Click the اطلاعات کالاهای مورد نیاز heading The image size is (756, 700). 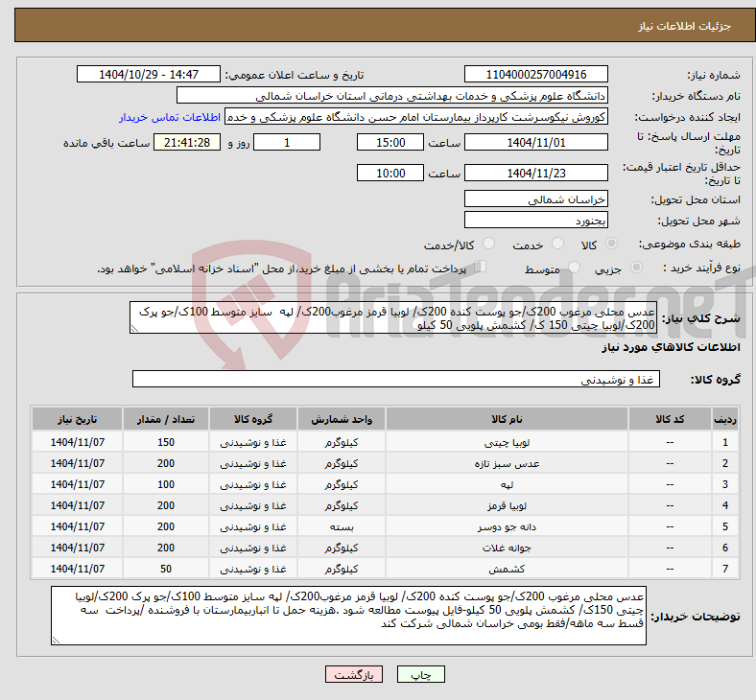click(x=671, y=347)
